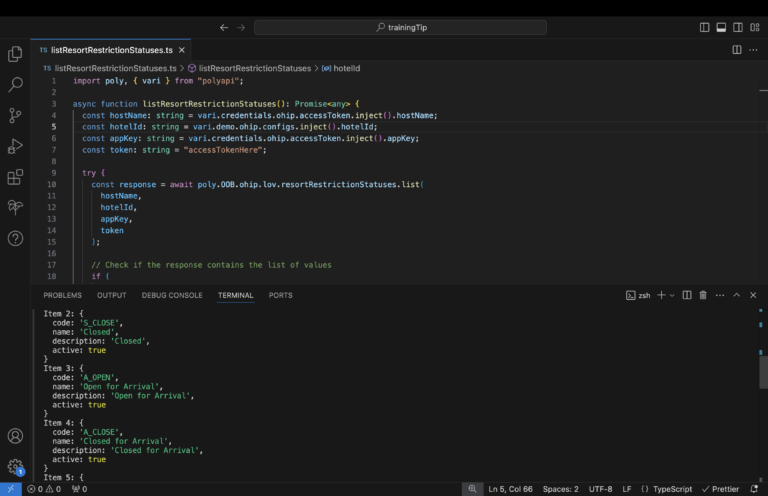Click Spaces: 2 indentation setting

560,489
